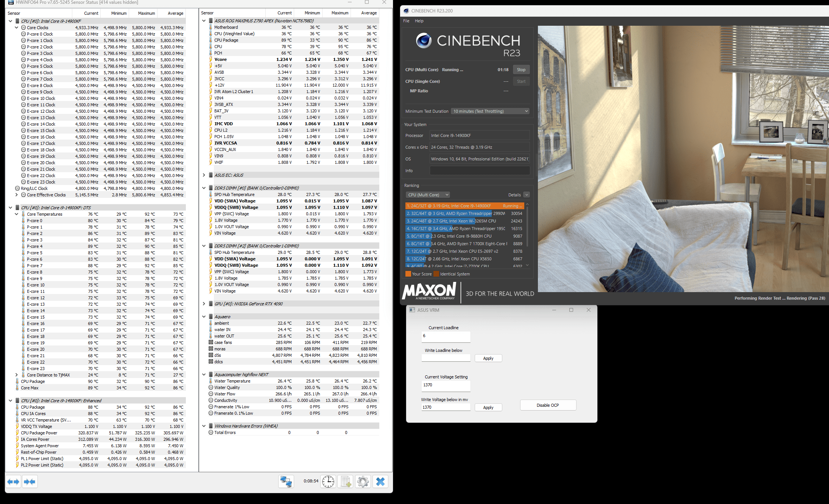Apply the loadline in ASUS VRM
Screen dimensions: 829x504
[488, 358]
